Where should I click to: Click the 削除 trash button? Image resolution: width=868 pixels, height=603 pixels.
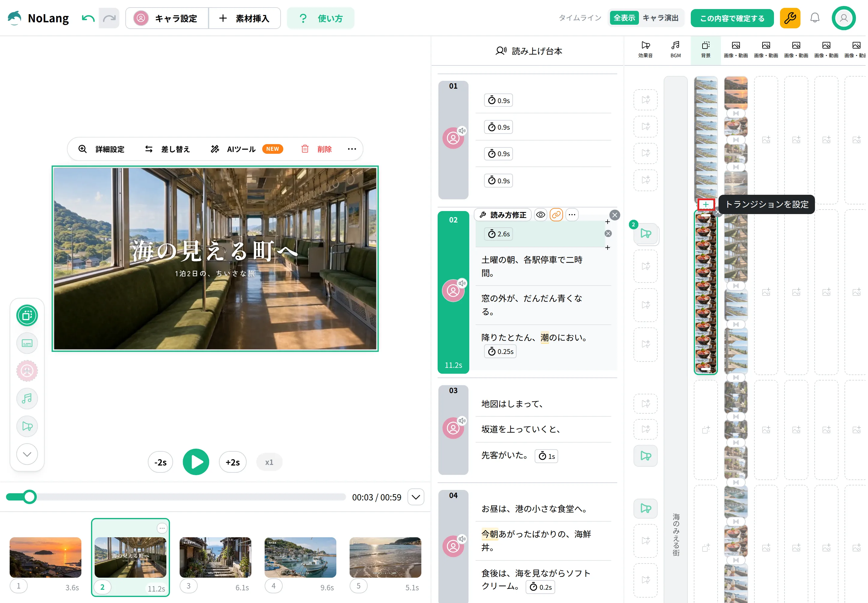(316, 149)
